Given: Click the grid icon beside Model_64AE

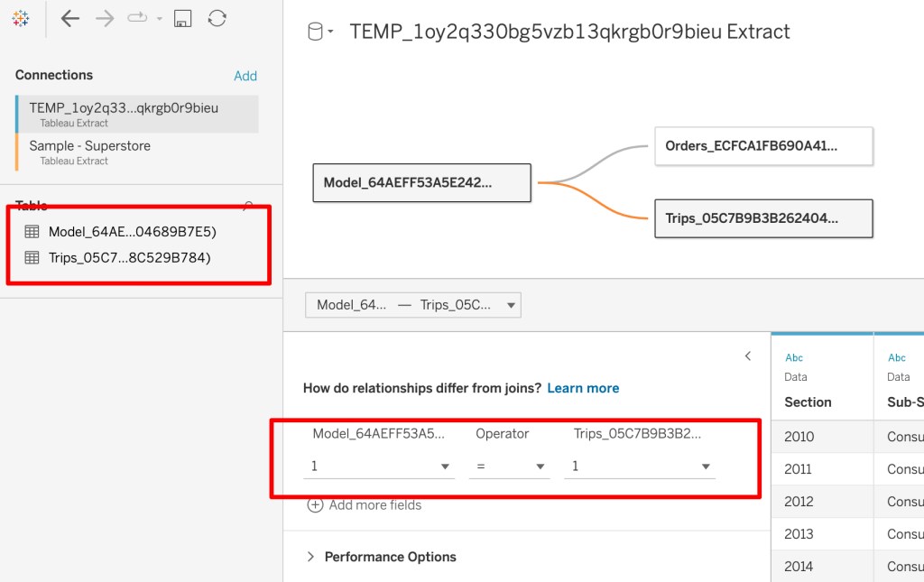Looking at the screenshot, I should (x=32, y=232).
